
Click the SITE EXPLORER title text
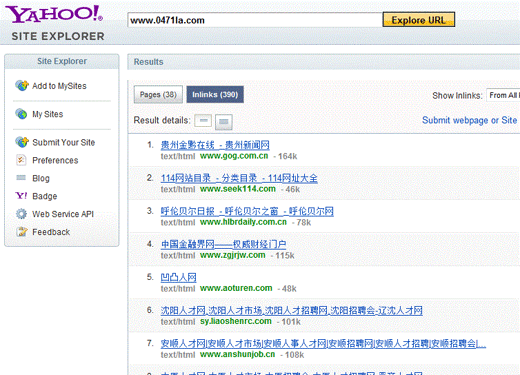tap(58, 36)
